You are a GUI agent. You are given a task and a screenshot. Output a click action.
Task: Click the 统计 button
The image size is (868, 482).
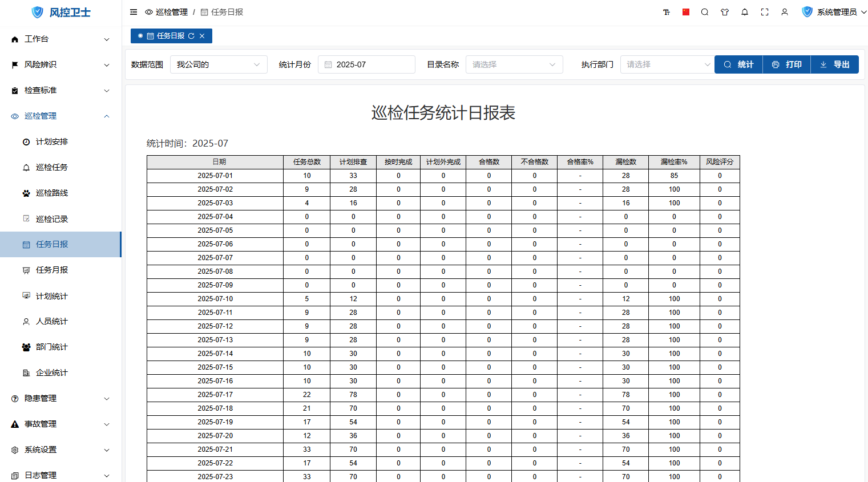(x=738, y=64)
